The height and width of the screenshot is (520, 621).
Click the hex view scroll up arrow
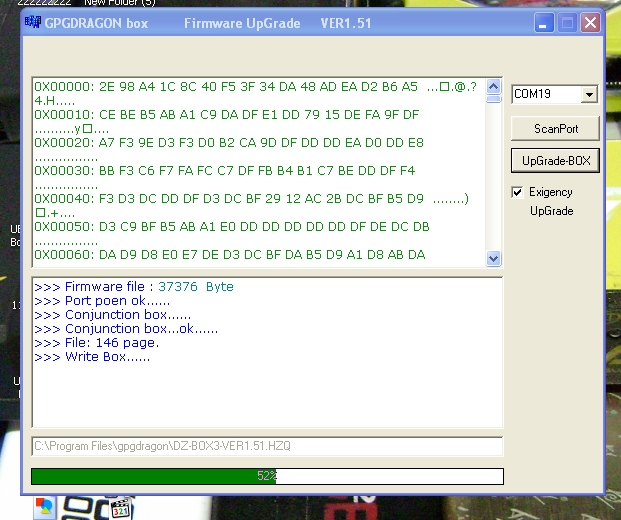pyautogui.click(x=493, y=86)
